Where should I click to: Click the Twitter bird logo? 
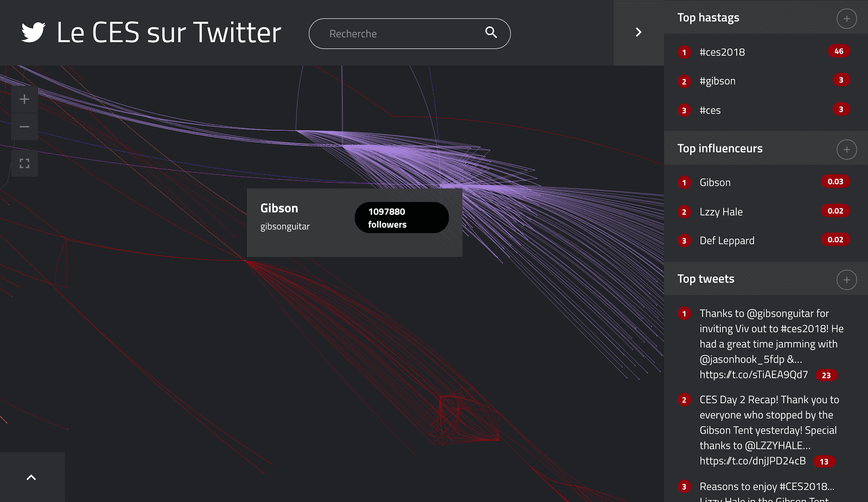(33, 33)
